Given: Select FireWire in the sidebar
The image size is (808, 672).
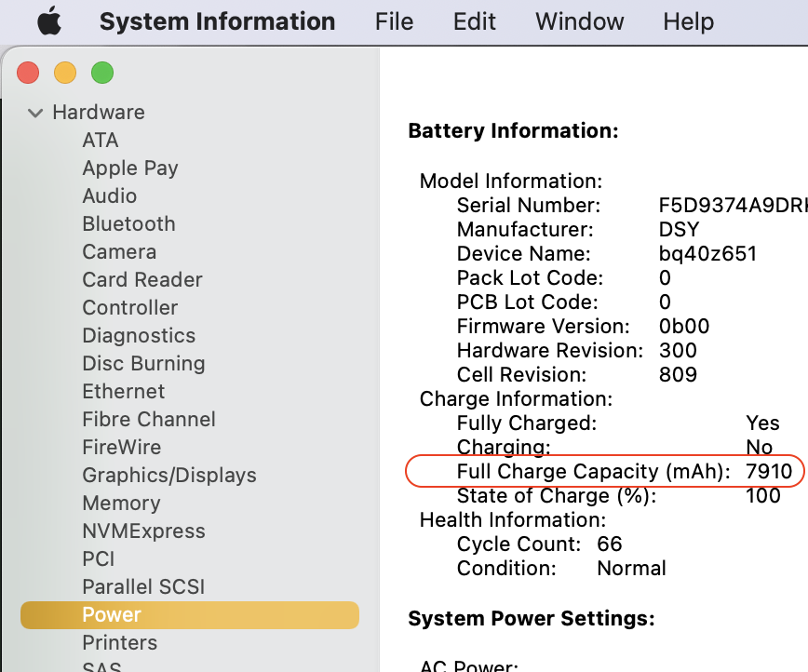Looking at the screenshot, I should [122, 447].
